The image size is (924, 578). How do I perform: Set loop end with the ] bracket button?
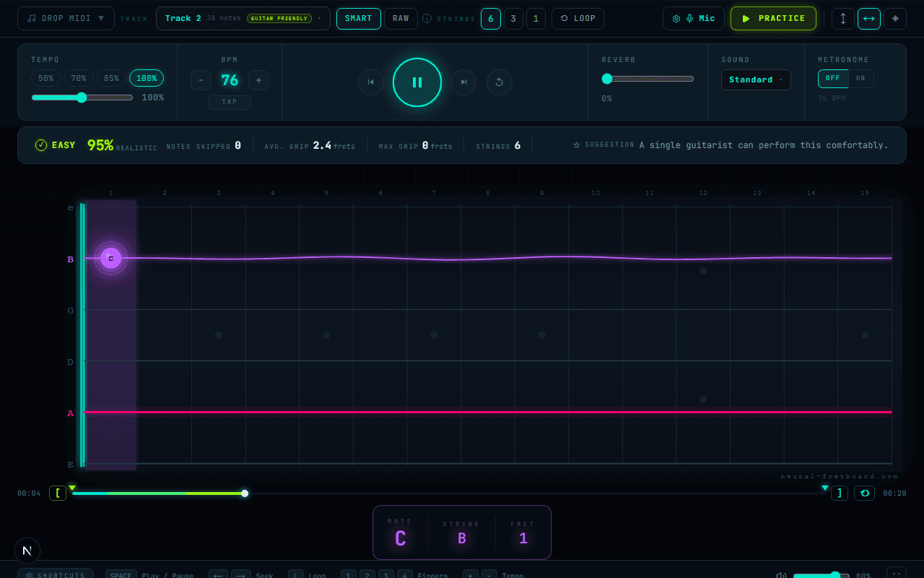point(840,493)
